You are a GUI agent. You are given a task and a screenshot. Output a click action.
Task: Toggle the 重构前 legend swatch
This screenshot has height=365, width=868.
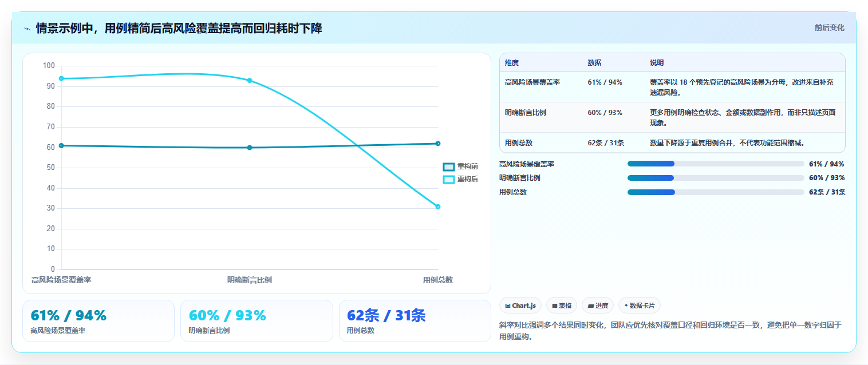pos(448,166)
